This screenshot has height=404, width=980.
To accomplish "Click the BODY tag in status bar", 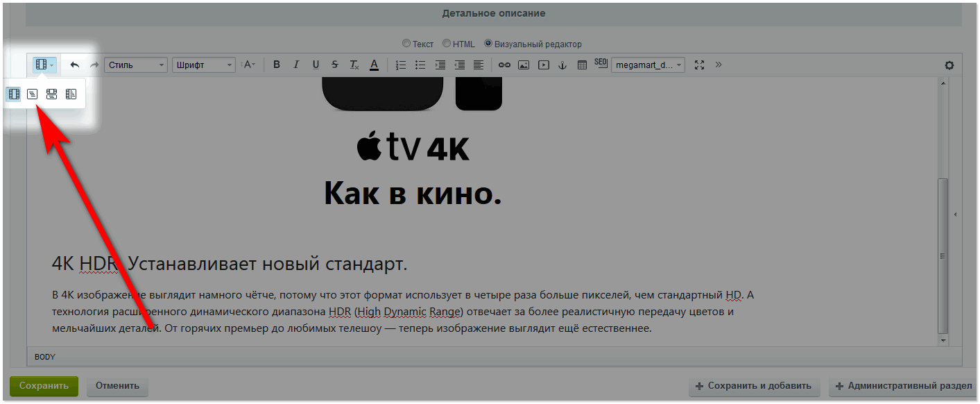I will (x=45, y=357).
